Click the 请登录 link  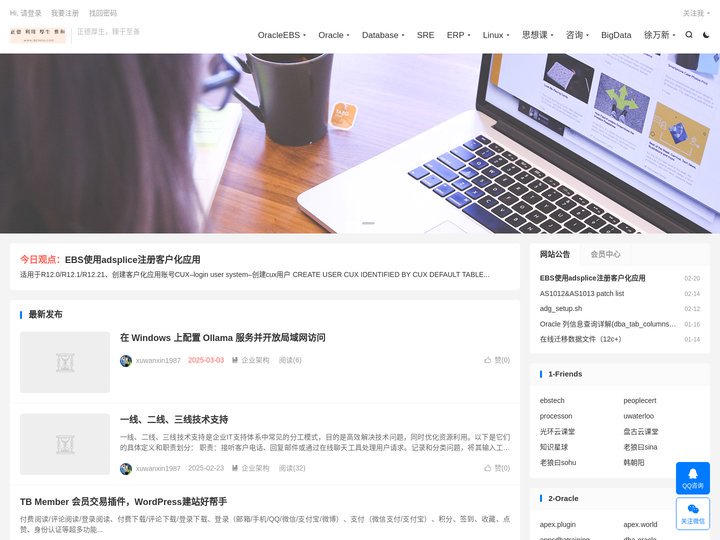[x=31, y=13]
